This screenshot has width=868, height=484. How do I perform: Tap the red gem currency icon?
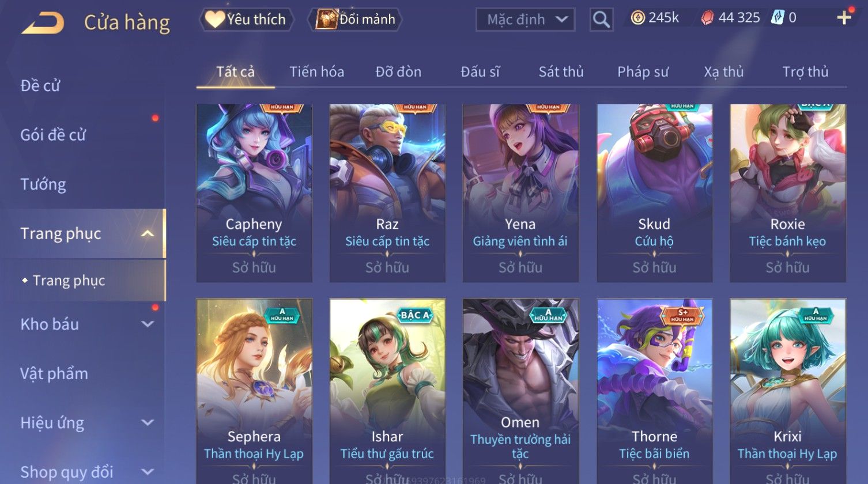tap(707, 18)
